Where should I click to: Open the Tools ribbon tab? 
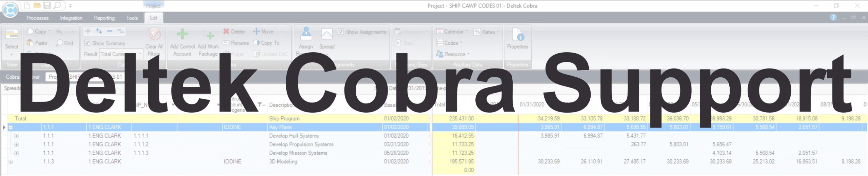tap(132, 18)
